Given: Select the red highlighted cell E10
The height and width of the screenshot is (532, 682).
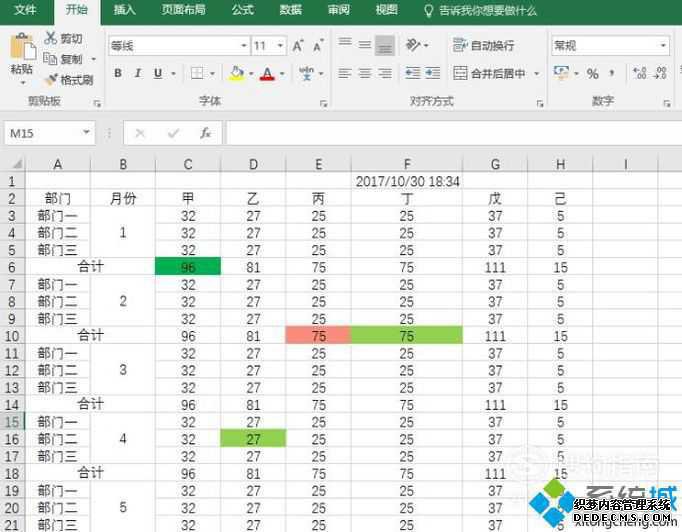Looking at the screenshot, I should click(318, 335).
